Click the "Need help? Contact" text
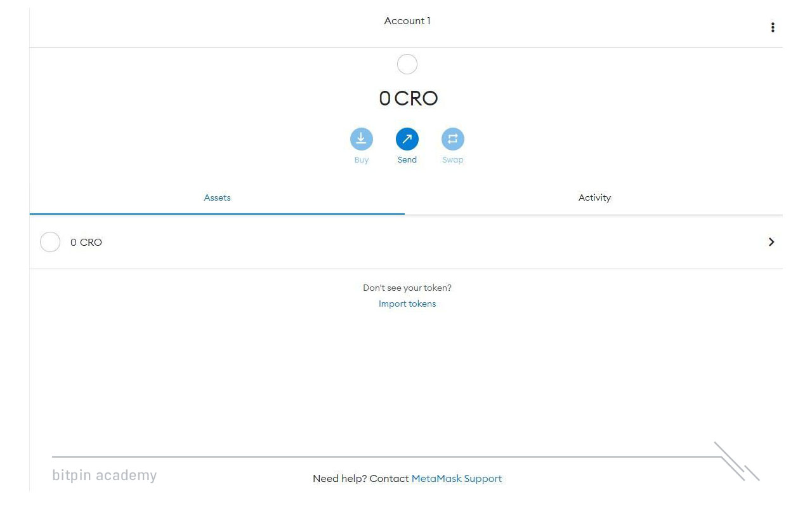Viewport: 812px width, 508px height. click(x=360, y=479)
